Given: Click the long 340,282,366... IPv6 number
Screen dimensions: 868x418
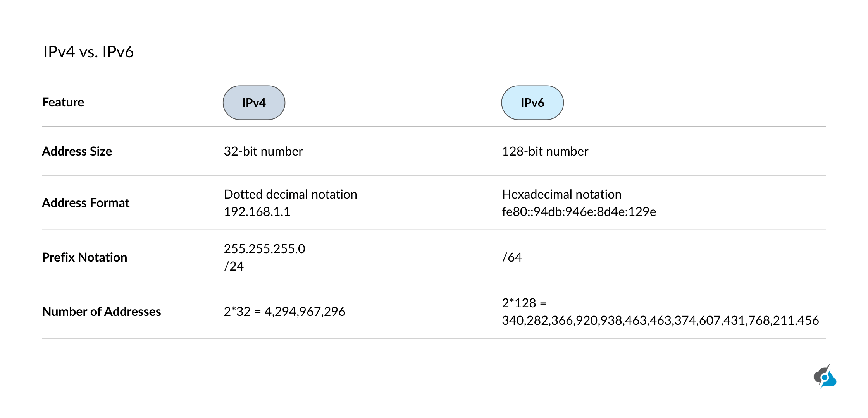Looking at the screenshot, I should coord(660,320).
